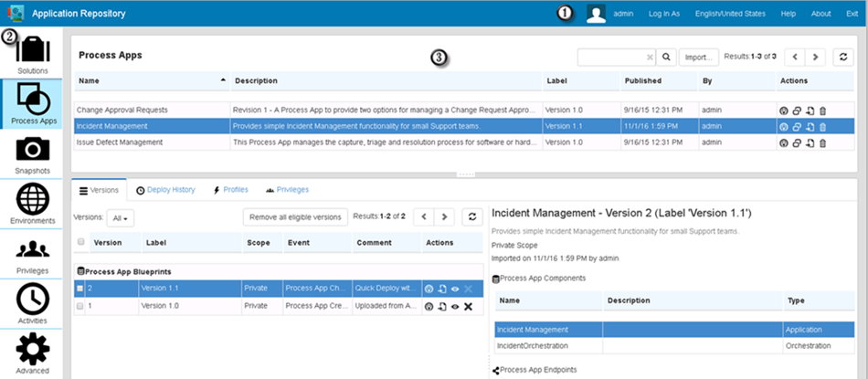
Task: Clear the Process Apps search field
Action: pyautogui.click(x=650, y=57)
